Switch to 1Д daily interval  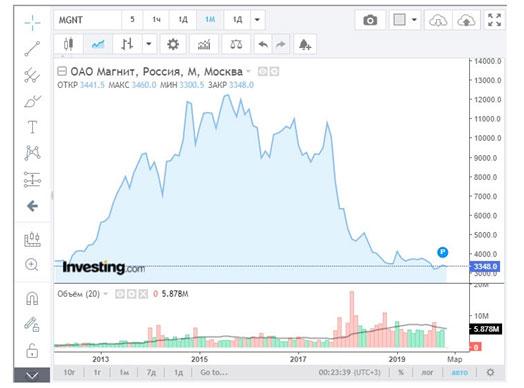coord(183,20)
